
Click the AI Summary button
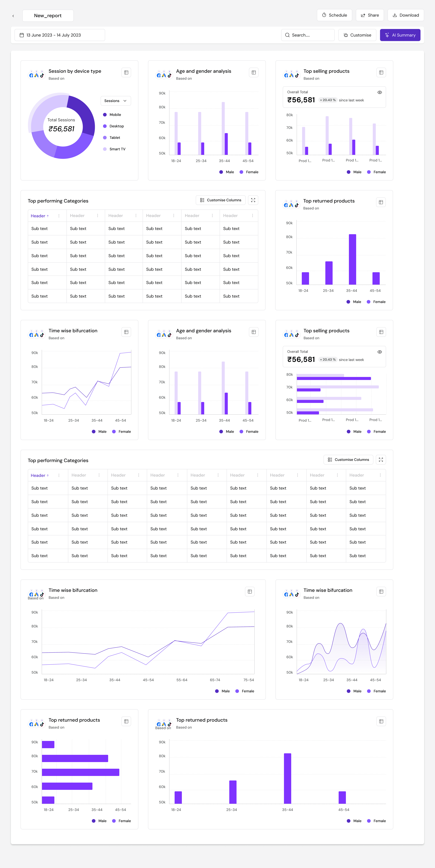[400, 35]
